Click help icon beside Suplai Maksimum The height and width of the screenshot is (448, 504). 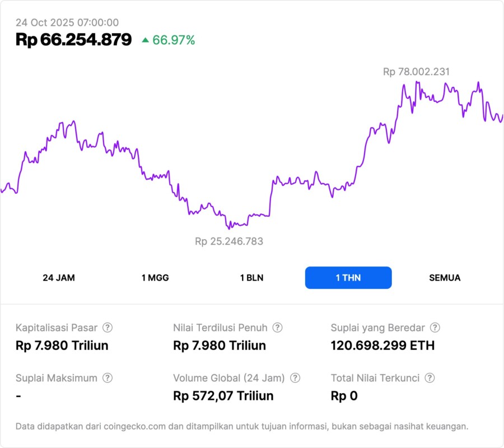click(108, 378)
